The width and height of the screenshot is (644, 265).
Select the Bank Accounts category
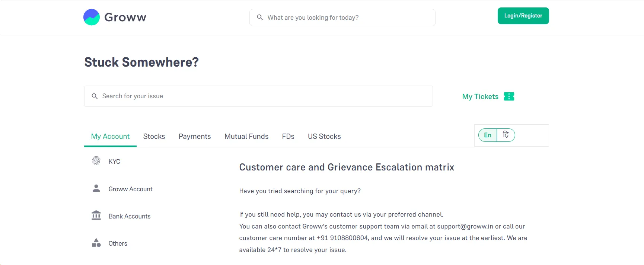130,216
